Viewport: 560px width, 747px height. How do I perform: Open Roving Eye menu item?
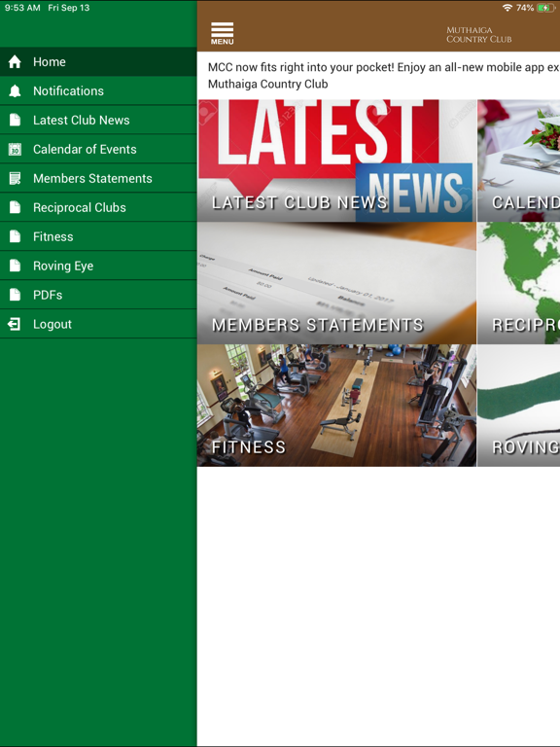tap(98, 266)
